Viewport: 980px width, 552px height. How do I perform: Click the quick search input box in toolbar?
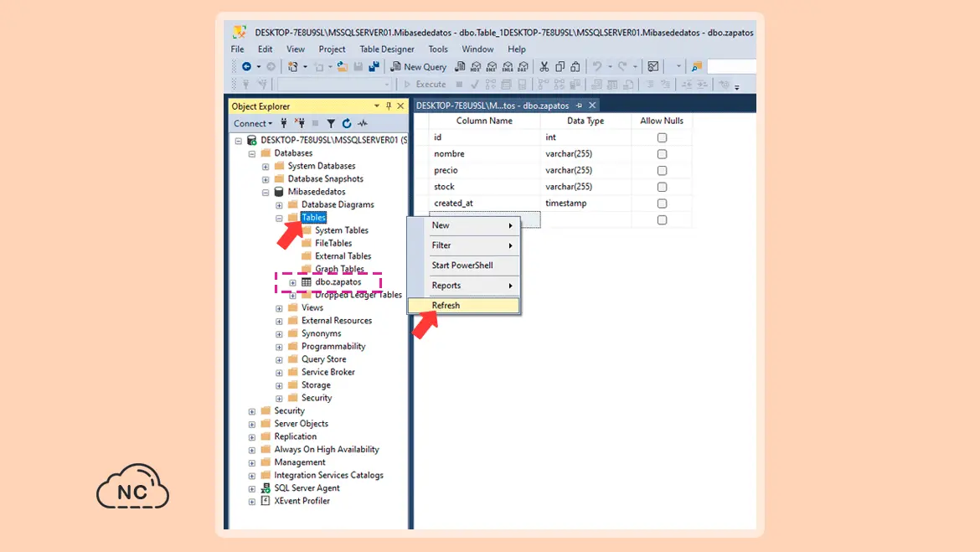(732, 66)
